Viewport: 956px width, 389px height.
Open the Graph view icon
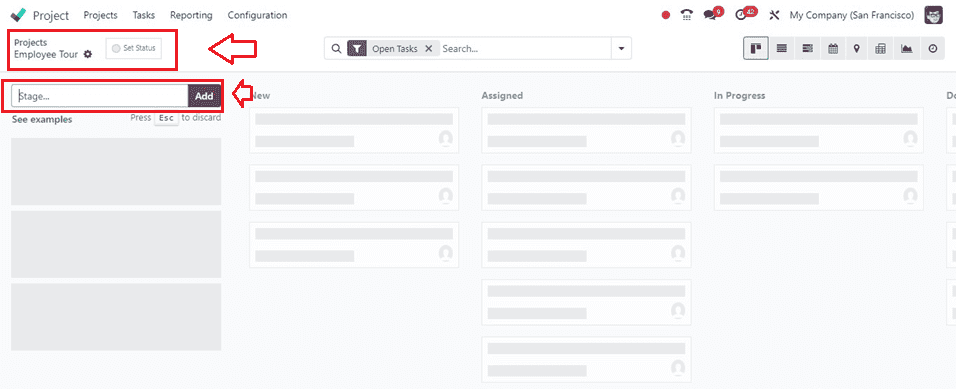click(x=907, y=49)
